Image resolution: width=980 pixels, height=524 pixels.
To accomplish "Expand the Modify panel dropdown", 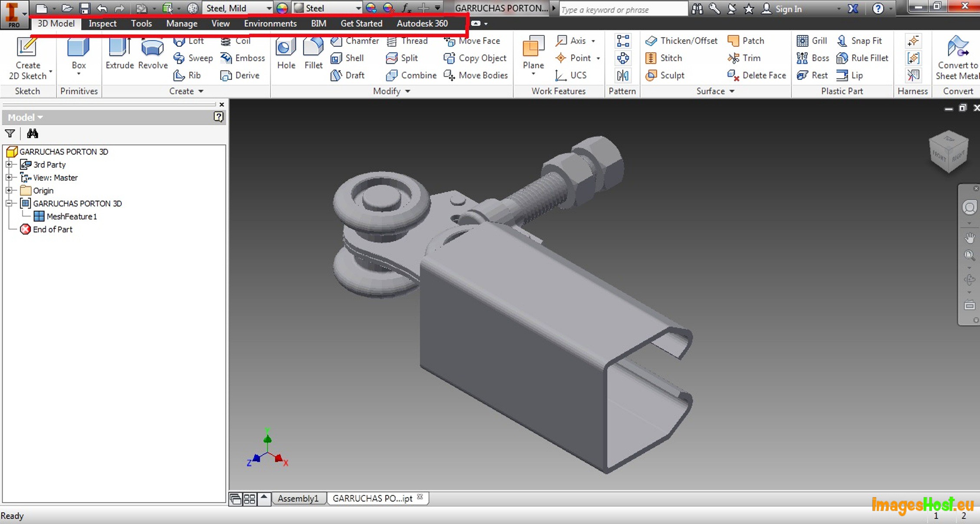I will (408, 92).
